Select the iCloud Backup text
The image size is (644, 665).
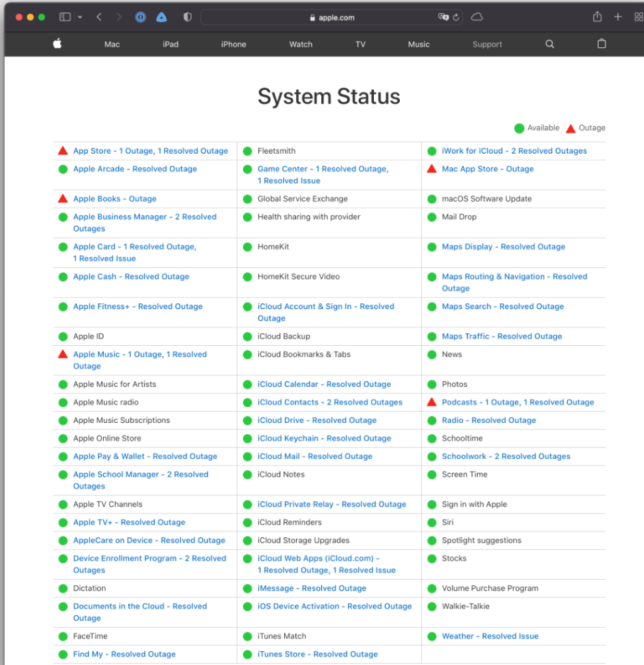tap(284, 336)
